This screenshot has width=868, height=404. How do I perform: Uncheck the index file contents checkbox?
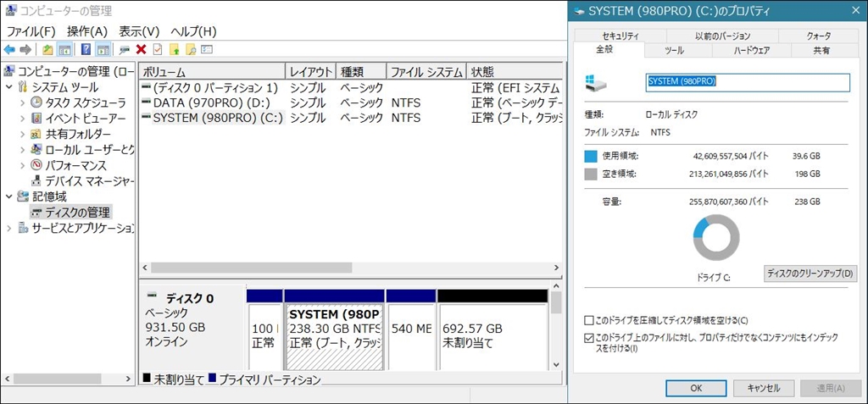pos(589,337)
